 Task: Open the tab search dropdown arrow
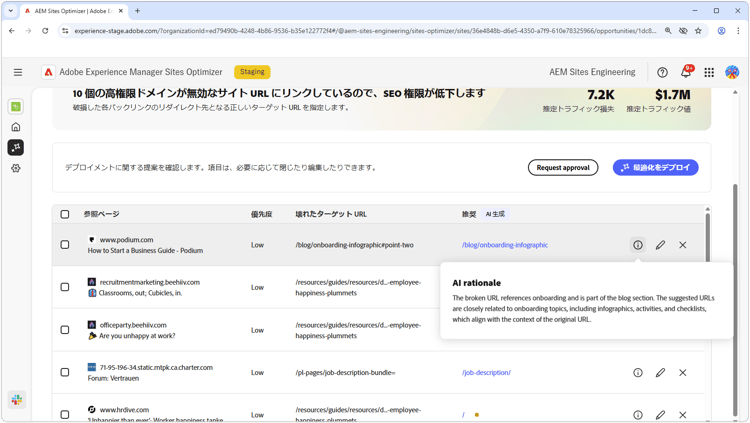click(11, 11)
